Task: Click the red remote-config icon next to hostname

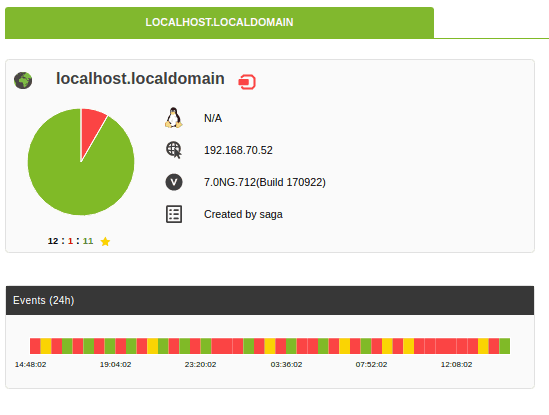Action: pyautogui.click(x=247, y=82)
